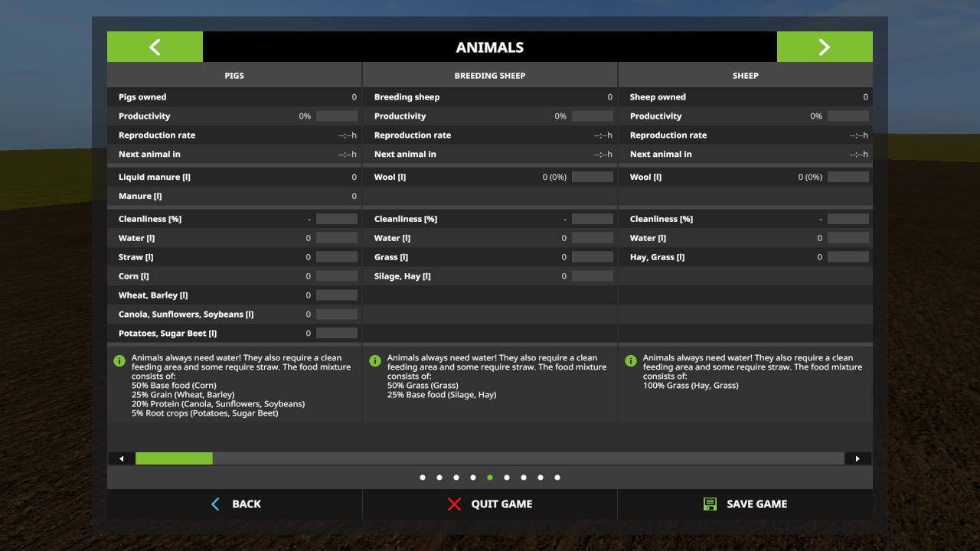Go to previous page with left arrow

(x=155, y=47)
